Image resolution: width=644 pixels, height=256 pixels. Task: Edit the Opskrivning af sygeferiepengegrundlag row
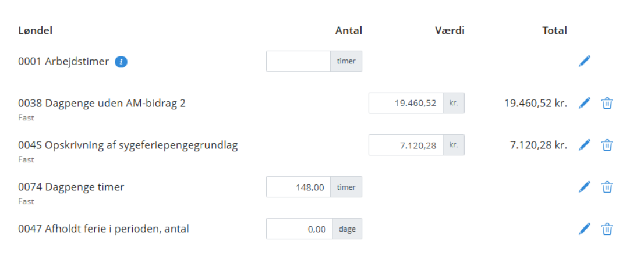coord(585,145)
